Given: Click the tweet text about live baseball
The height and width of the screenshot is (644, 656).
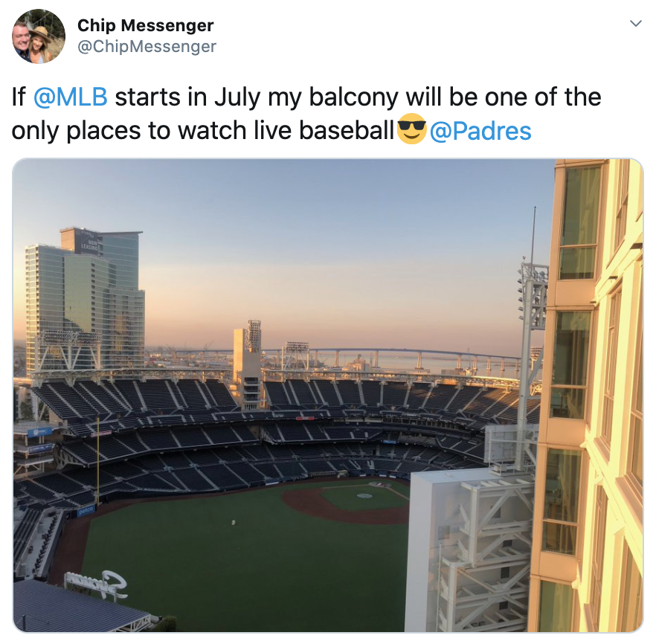Looking at the screenshot, I should pos(306,114).
